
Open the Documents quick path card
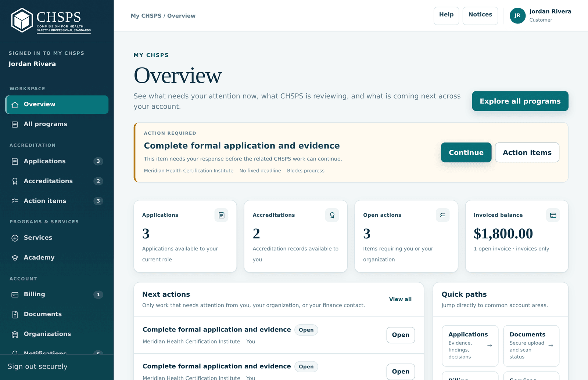531,346
